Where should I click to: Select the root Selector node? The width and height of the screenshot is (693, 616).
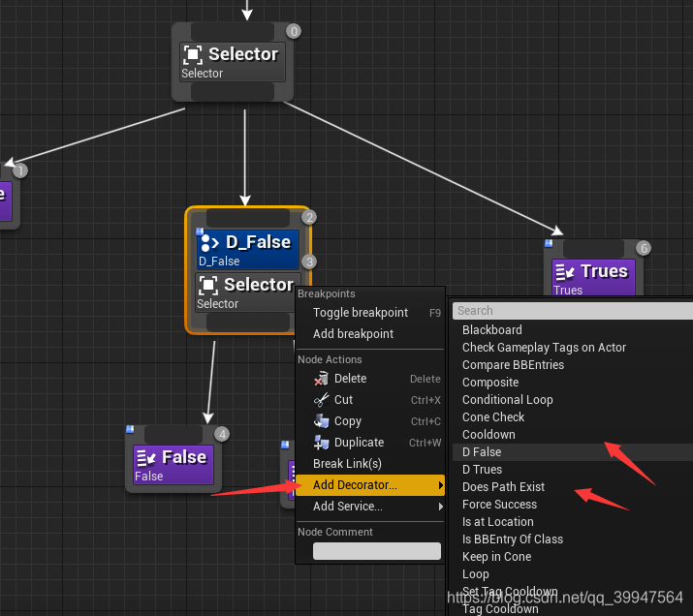point(233,62)
